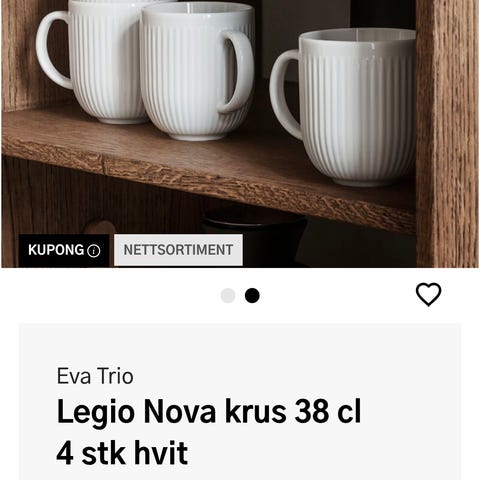Select the active black carousel dot
480x480 pixels.
[x=252, y=295]
